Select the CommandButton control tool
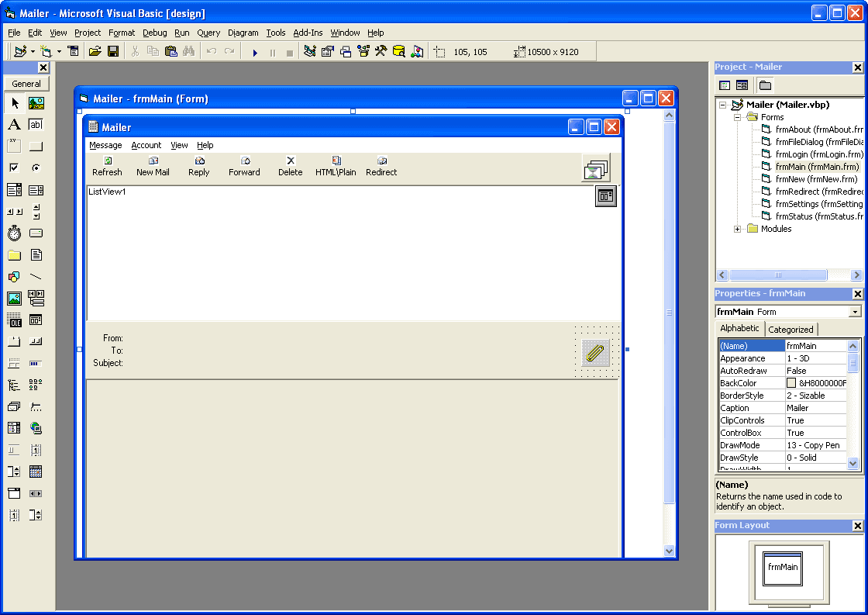Viewport: 868px width, 615px height. coord(36,147)
